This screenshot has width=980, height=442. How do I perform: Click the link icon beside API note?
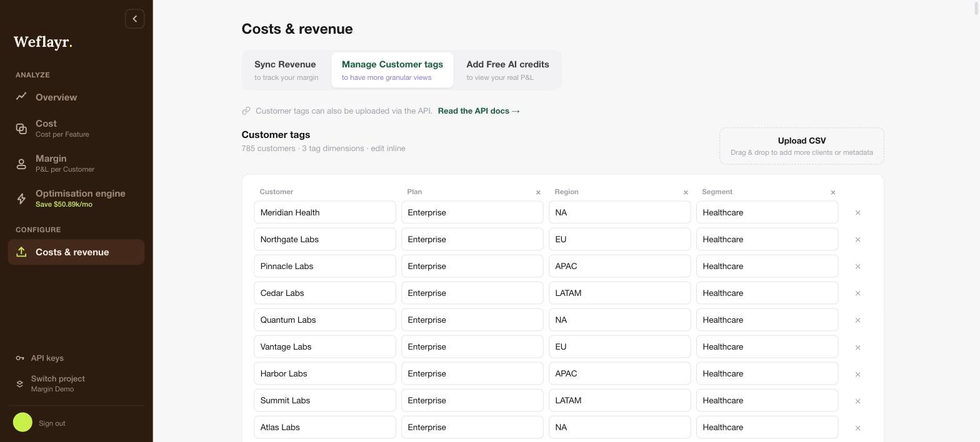[x=246, y=111]
